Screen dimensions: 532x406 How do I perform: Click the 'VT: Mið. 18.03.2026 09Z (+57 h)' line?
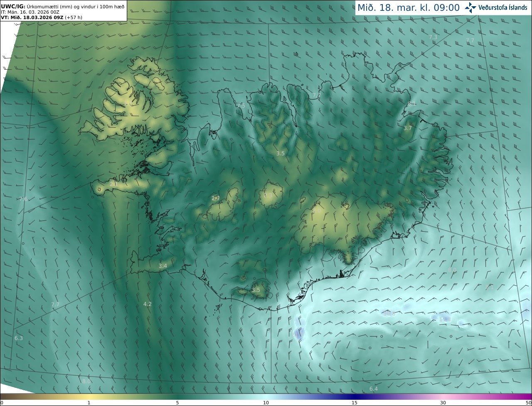pyautogui.click(x=42, y=17)
